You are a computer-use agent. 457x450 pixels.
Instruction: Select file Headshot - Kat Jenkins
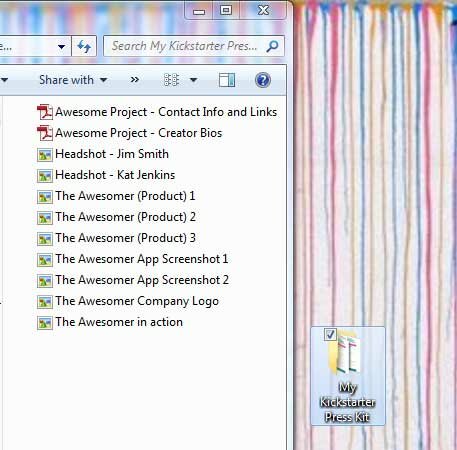[x=106, y=175]
